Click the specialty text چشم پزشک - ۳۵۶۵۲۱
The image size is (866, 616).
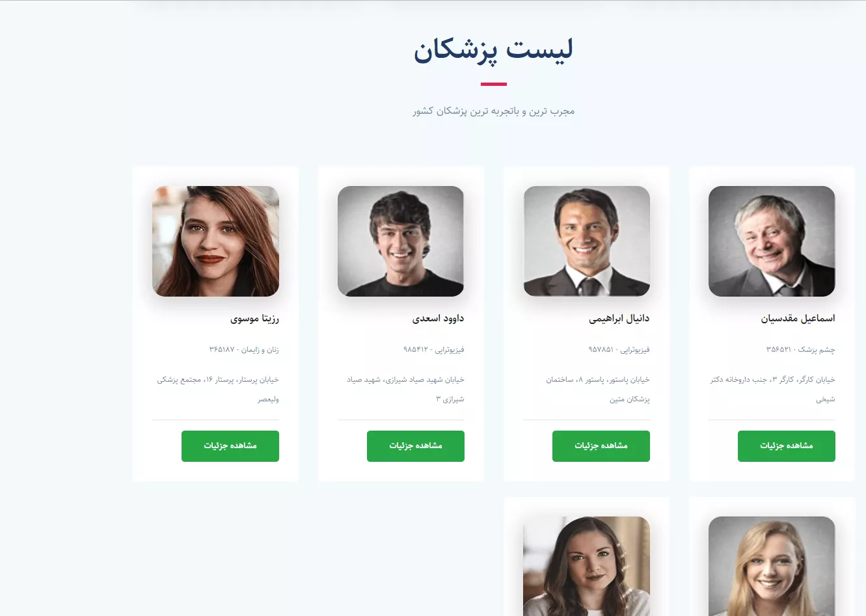coord(801,349)
